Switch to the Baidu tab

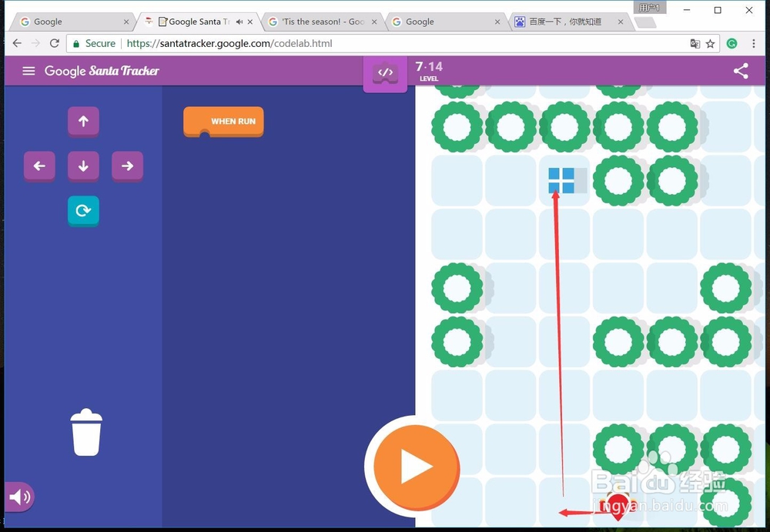(x=570, y=22)
